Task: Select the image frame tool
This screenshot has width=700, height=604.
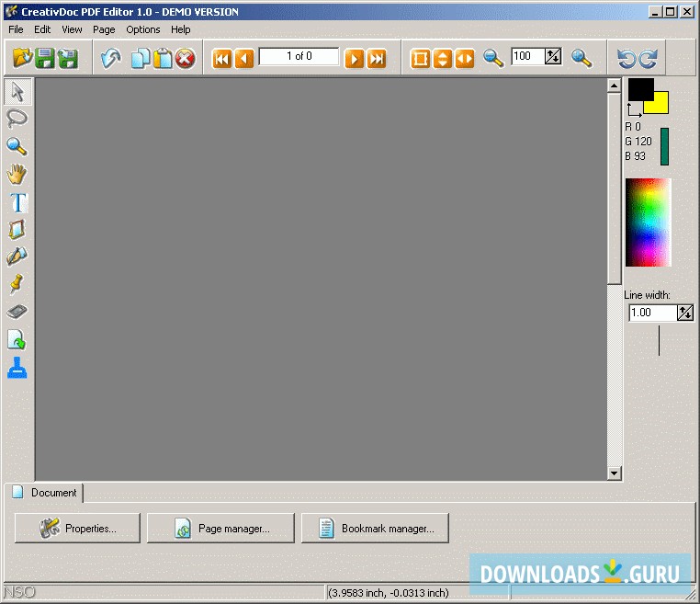Action: pos(17,229)
